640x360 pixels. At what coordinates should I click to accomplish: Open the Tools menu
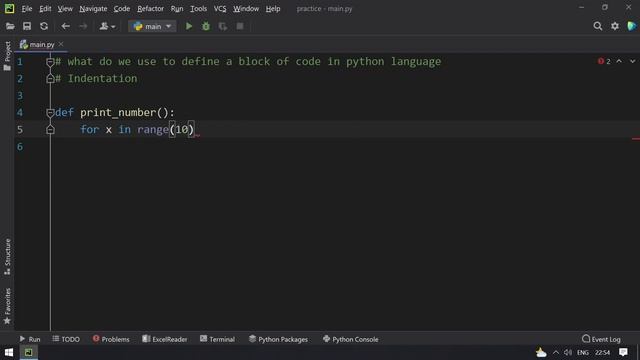click(x=198, y=9)
